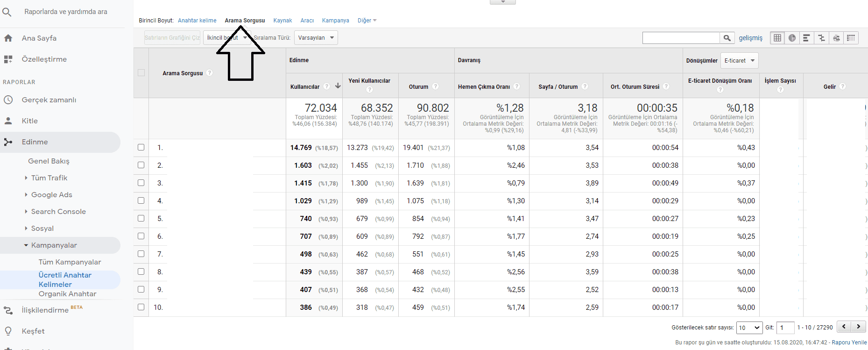Open Ana Sayfa home icon in sidebar

(x=8, y=38)
